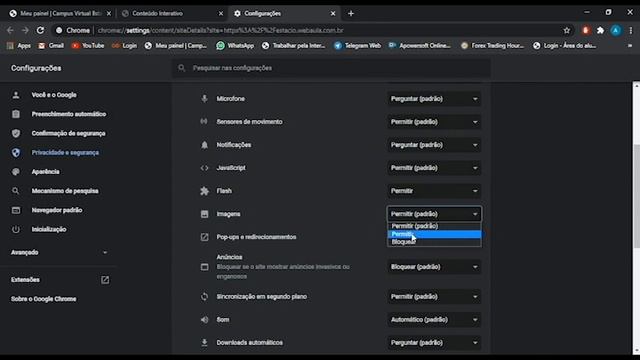This screenshot has width=640, height=360.
Task: Open Aparência settings section
Action: [45, 171]
